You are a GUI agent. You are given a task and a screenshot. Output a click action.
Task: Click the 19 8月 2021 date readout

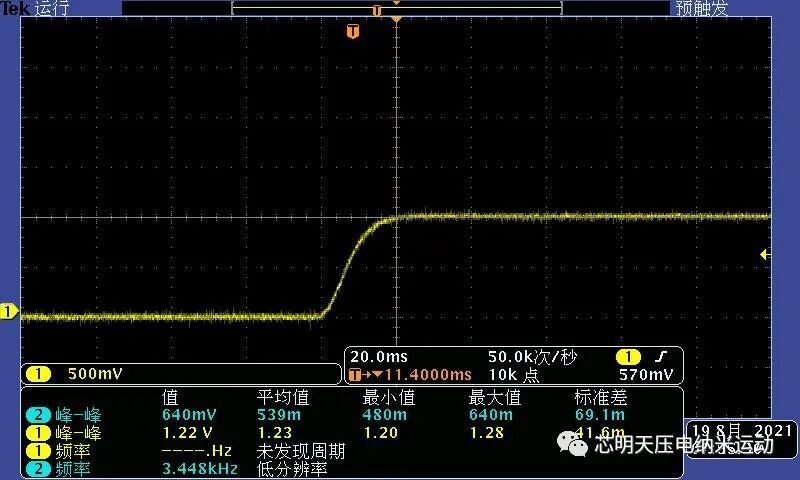coord(742,432)
